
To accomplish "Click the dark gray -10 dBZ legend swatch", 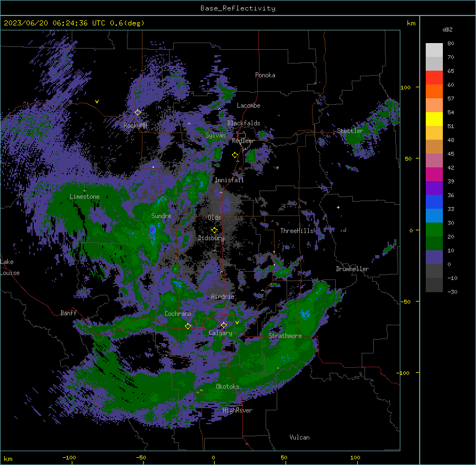I will [434, 285].
